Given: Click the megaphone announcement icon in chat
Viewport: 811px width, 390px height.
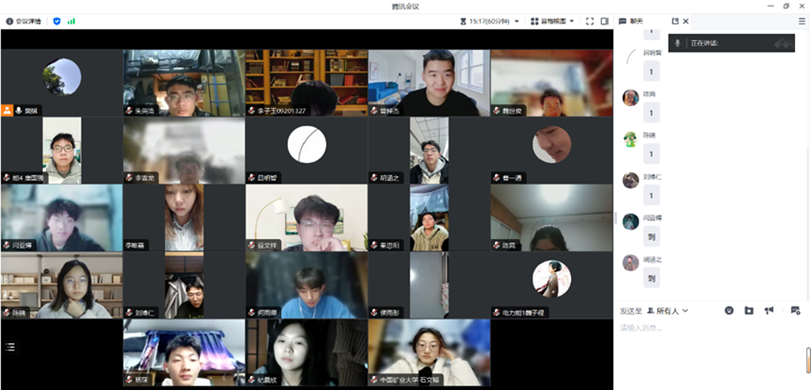Looking at the screenshot, I should tap(769, 310).
